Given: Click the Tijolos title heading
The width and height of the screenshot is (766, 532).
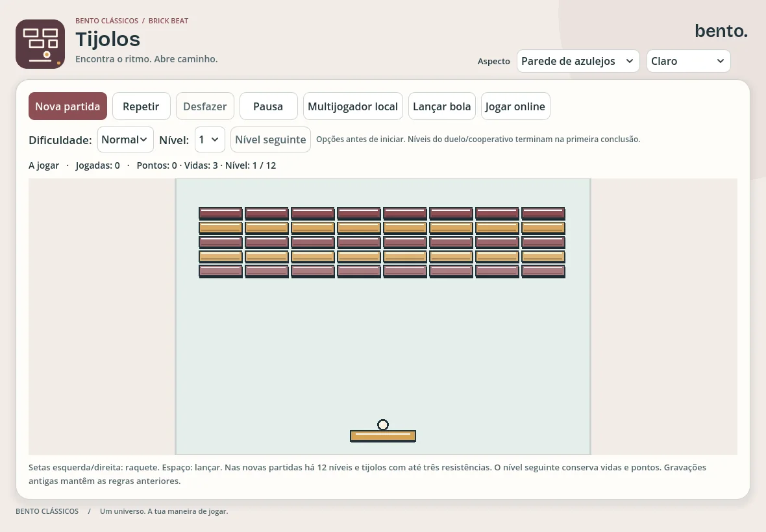Looking at the screenshot, I should 108,39.
